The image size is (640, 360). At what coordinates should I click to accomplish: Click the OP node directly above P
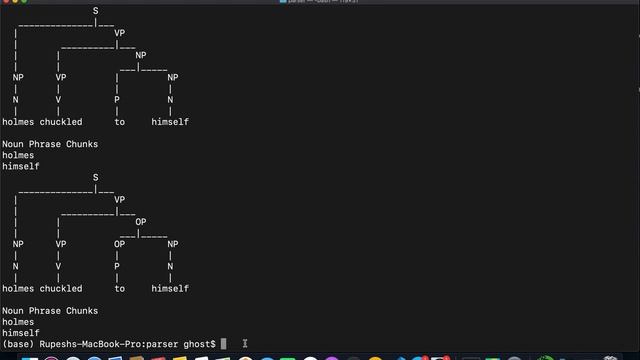tap(119, 244)
